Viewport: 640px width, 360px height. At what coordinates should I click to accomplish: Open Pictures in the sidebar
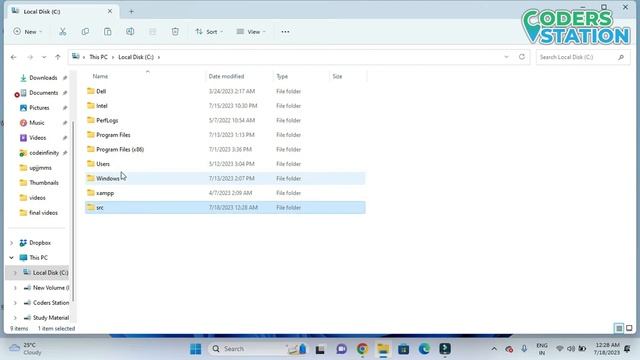coord(39,108)
